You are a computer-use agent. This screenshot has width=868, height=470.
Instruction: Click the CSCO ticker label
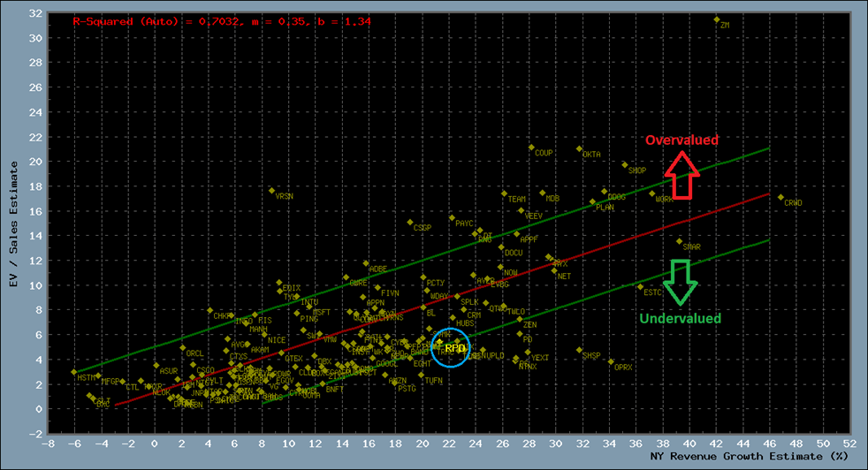[x=205, y=370]
